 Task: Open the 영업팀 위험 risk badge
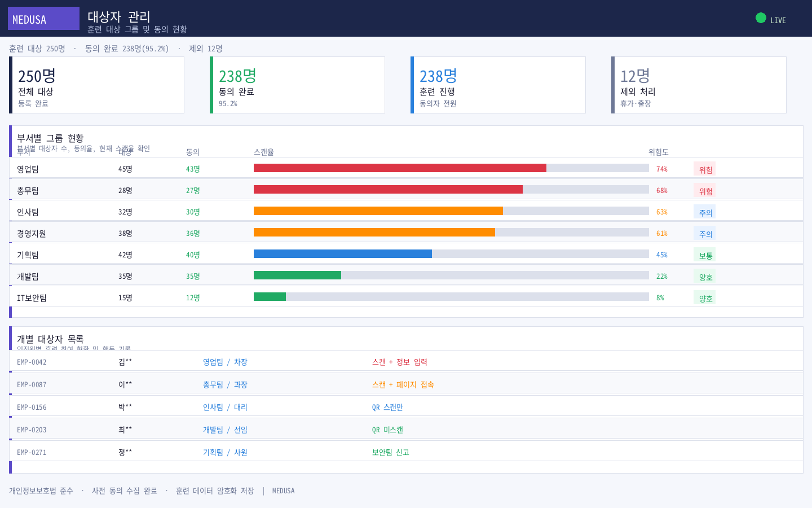(705, 169)
